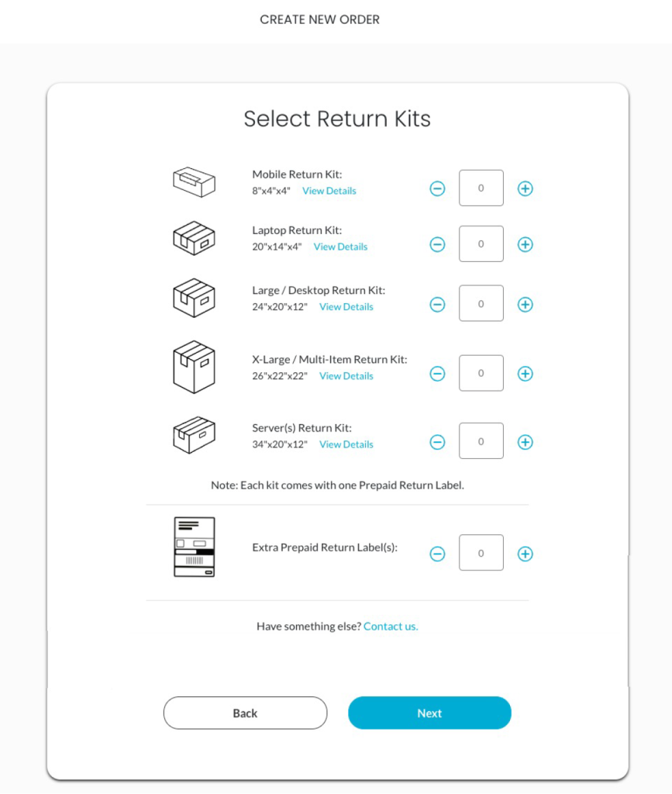Image resolution: width=672 pixels, height=794 pixels.
Task: Click the Back button
Action: click(245, 713)
